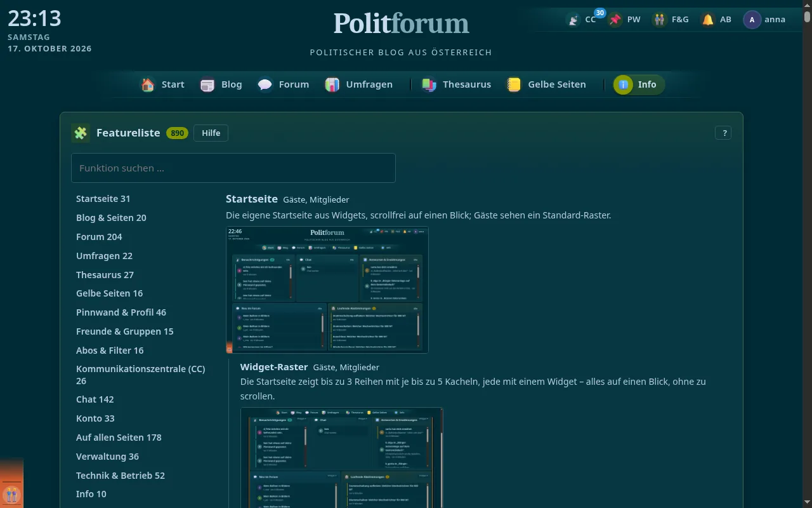Open CC satellite dish icon
Screen dimensions: 812x508
[573, 20]
